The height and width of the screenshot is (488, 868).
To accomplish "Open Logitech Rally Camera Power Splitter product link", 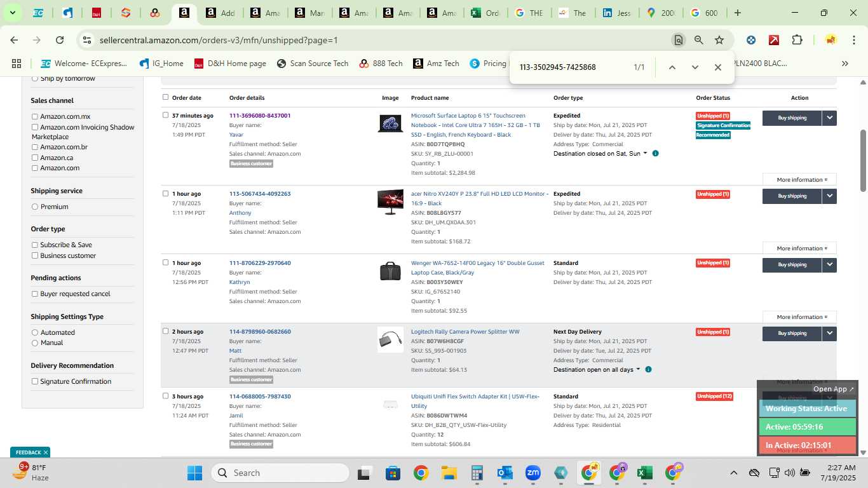I will pos(465,332).
